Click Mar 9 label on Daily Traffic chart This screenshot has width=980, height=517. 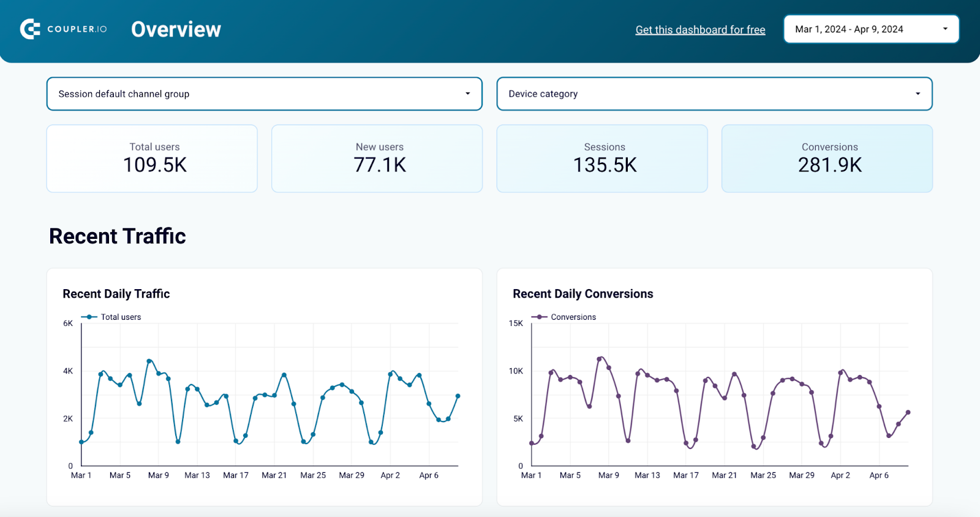tap(159, 475)
